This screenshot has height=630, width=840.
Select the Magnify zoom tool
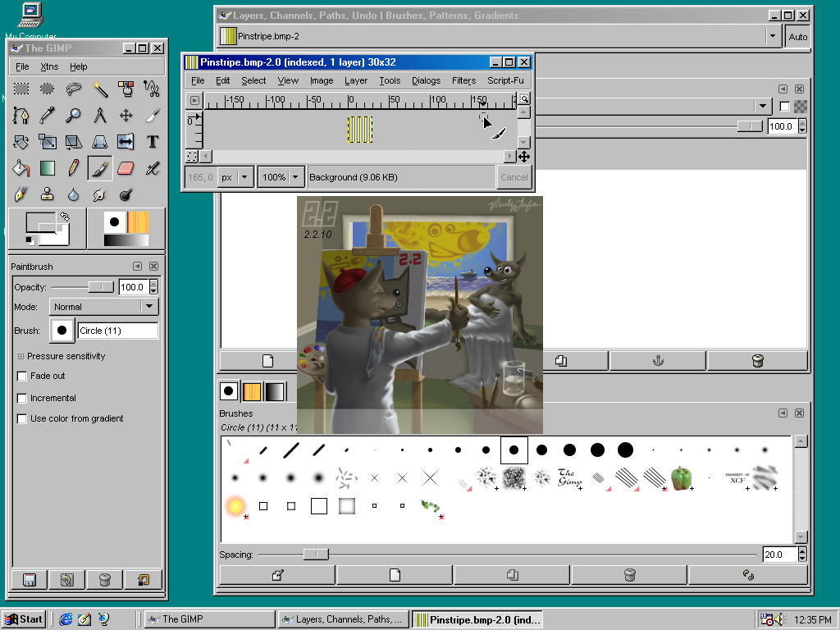tap(74, 115)
